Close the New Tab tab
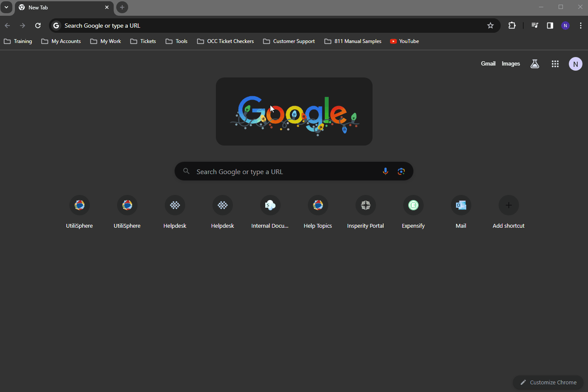Viewport: 588px width, 392px height. tap(107, 7)
